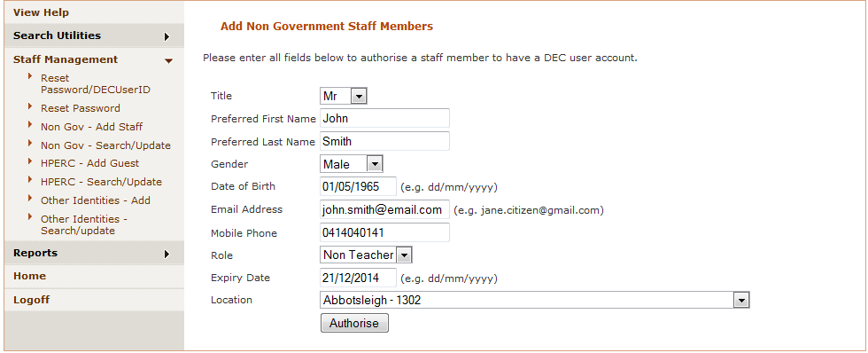Go to Home in sidebar
Viewport: 868px width, 353px height.
pyautogui.click(x=29, y=276)
